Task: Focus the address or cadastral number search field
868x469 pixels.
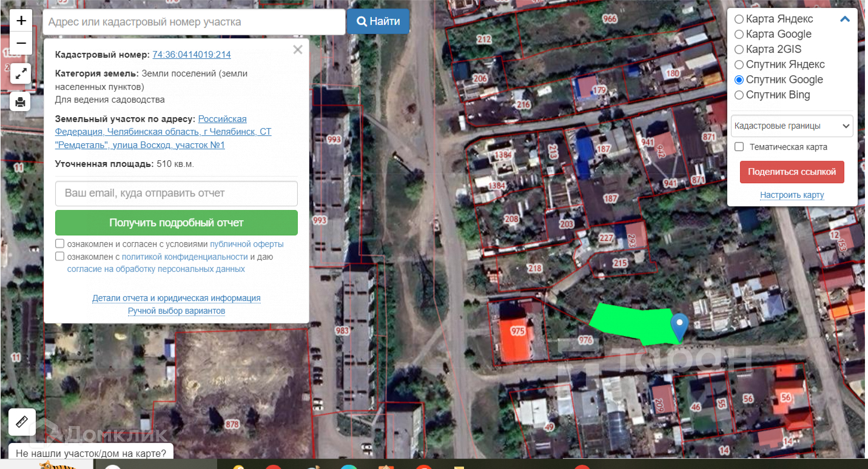Action: coord(194,22)
